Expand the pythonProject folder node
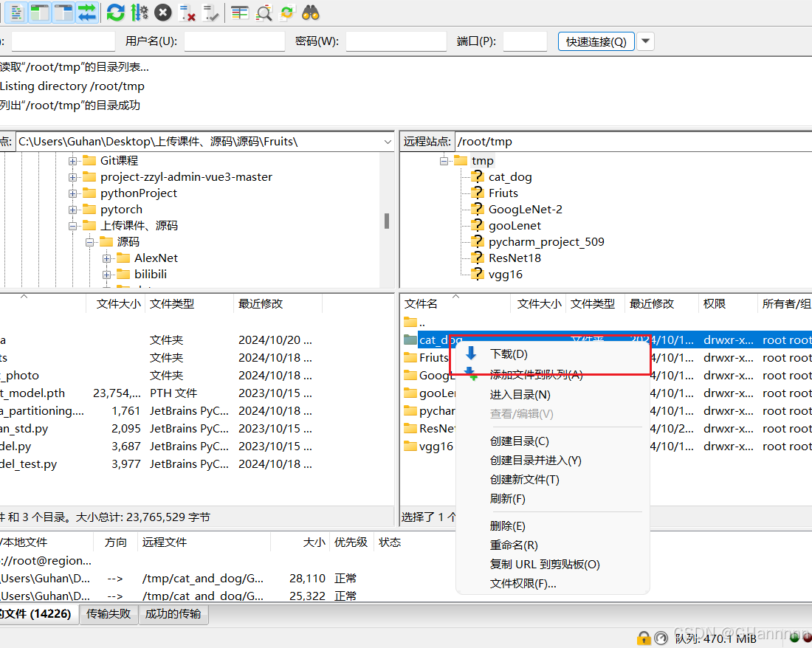 [x=72, y=193]
